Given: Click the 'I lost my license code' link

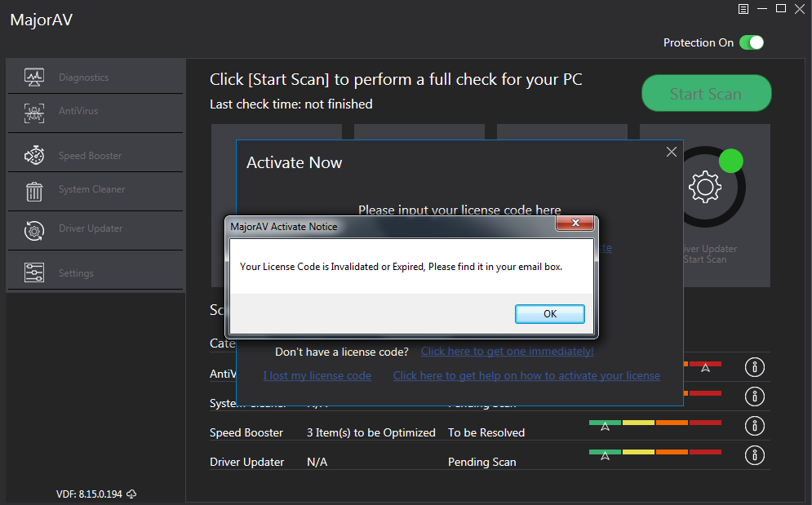Looking at the screenshot, I should point(317,375).
